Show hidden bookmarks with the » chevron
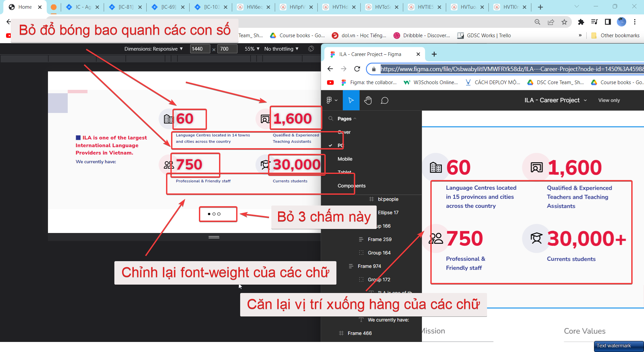Screen dimensions: 644x352 pos(580,35)
